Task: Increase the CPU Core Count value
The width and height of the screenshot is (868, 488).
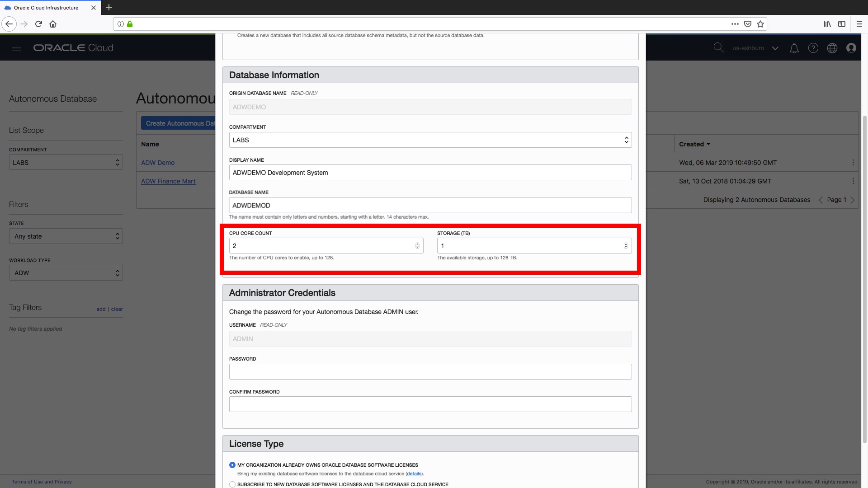Action: 417,244
